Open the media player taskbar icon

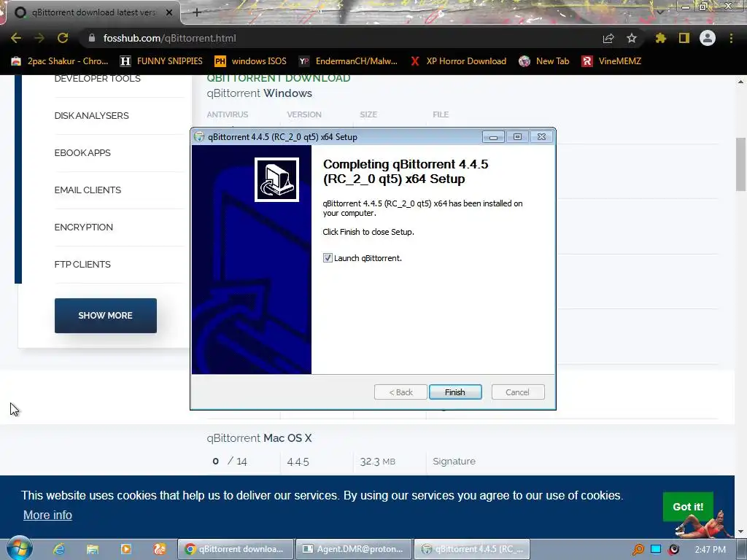(x=125, y=549)
